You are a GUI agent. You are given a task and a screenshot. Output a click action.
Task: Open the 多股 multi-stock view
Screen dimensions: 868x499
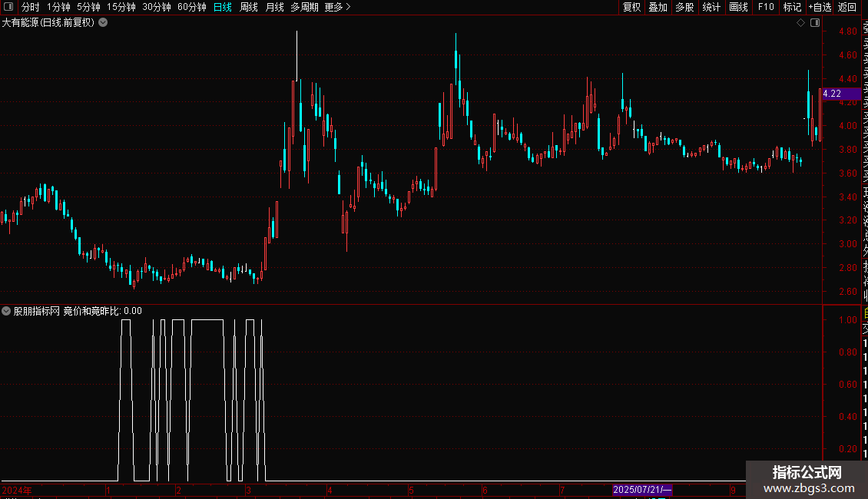click(x=684, y=7)
